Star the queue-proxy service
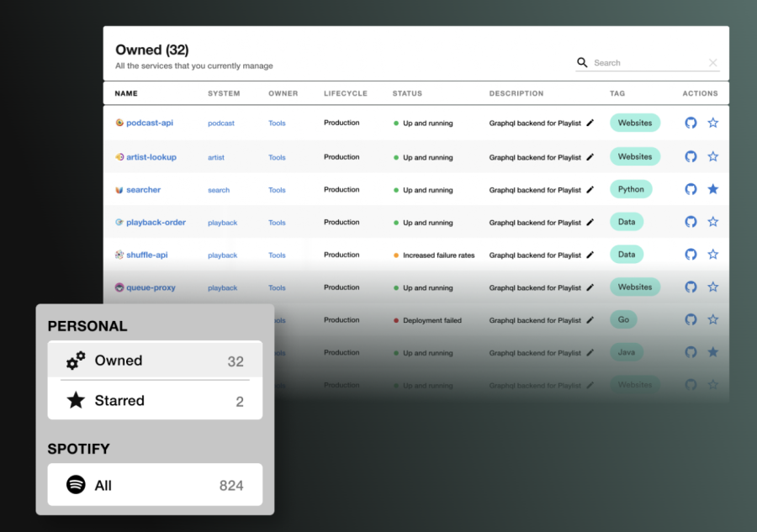 tap(713, 287)
